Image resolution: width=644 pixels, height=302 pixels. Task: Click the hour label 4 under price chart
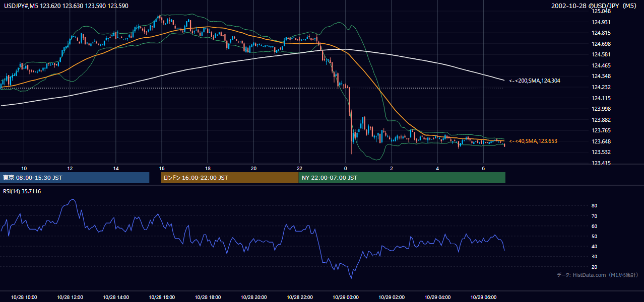coord(437,168)
